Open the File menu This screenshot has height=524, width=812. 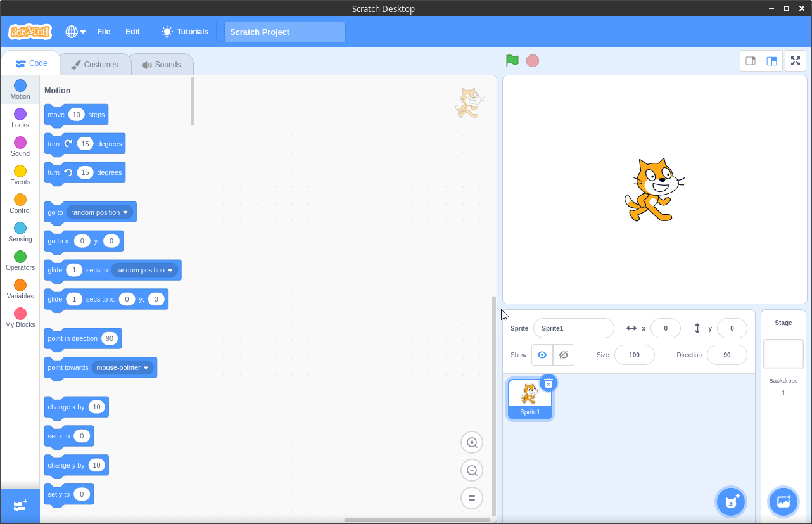103,31
